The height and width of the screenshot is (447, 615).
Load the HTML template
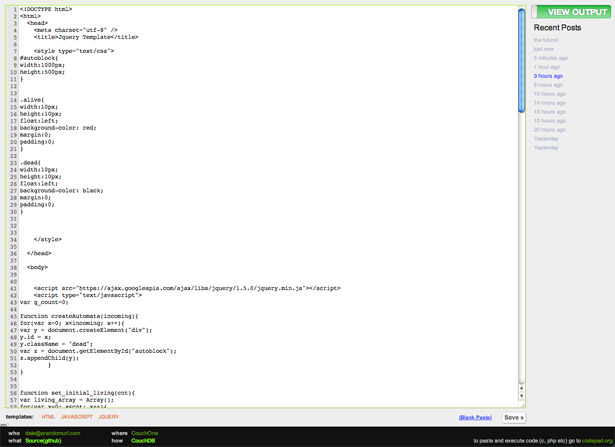(x=48, y=417)
